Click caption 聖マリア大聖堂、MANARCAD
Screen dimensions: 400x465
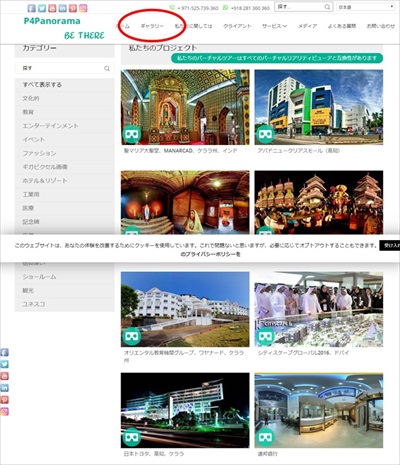click(180, 151)
